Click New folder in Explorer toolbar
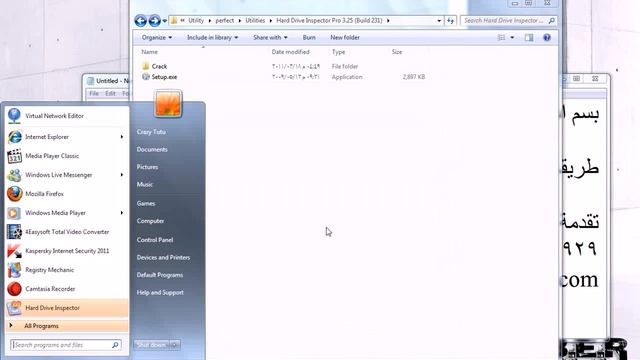The width and height of the screenshot is (640, 360). click(x=345, y=38)
